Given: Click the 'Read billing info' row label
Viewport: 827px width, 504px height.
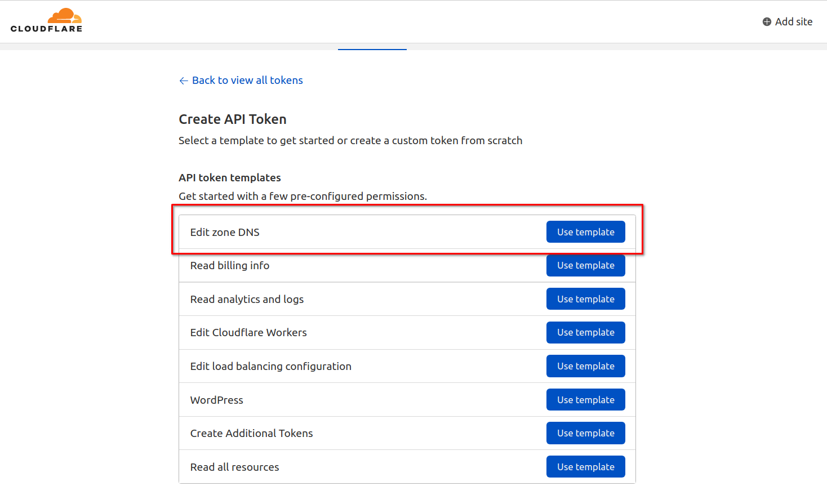Looking at the screenshot, I should pyautogui.click(x=229, y=266).
